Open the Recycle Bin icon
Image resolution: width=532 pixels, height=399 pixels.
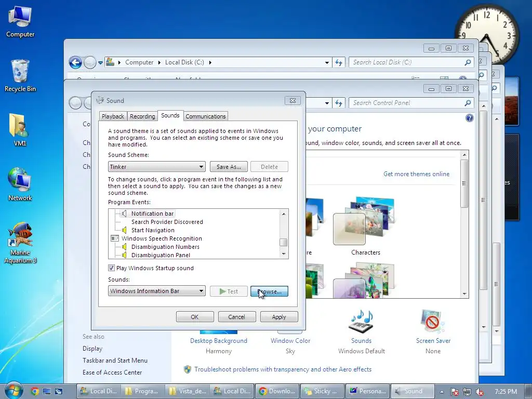[20, 76]
